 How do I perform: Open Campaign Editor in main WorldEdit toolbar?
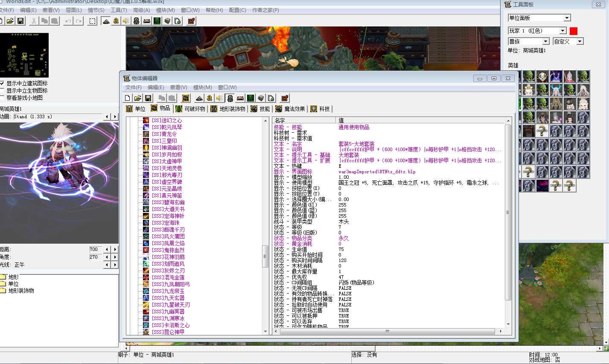pyautogui.click(x=146, y=20)
